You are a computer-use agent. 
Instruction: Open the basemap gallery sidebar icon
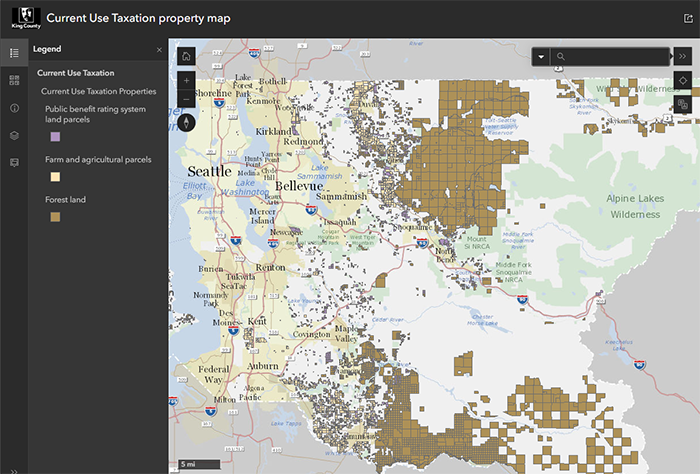click(14, 80)
